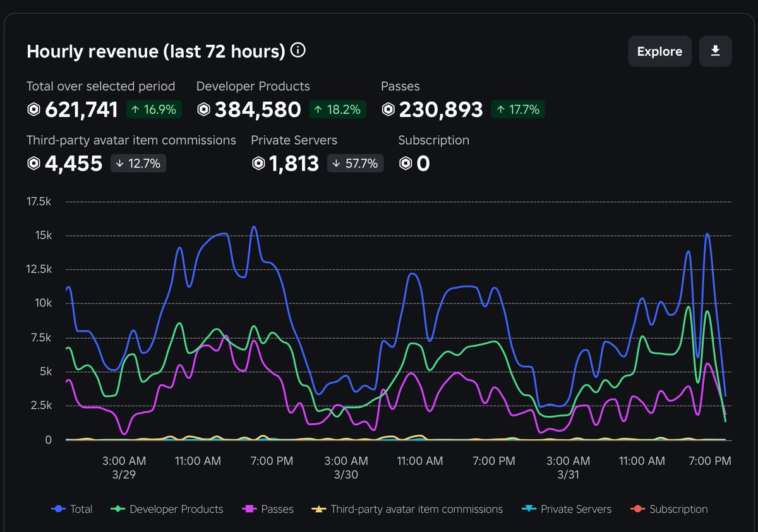Open the Explore view
Screen dimensions: 758x532
659,51
